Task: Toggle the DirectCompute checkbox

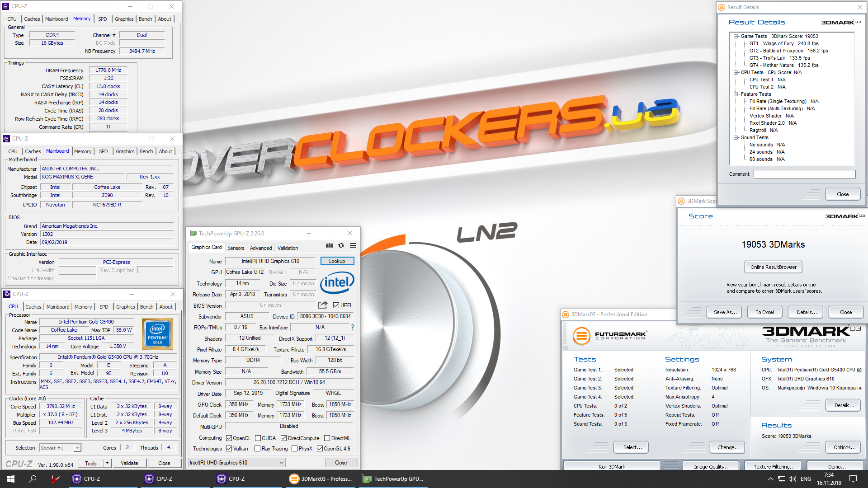Action: (x=283, y=438)
